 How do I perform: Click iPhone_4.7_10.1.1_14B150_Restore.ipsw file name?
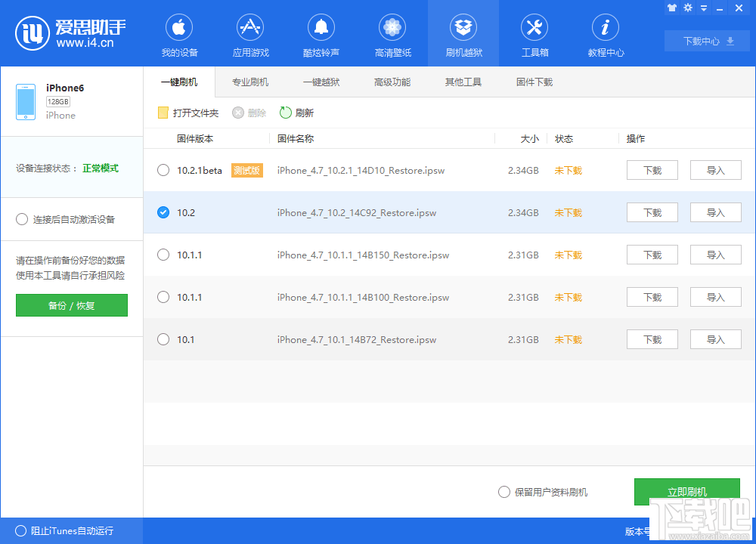[x=363, y=255]
